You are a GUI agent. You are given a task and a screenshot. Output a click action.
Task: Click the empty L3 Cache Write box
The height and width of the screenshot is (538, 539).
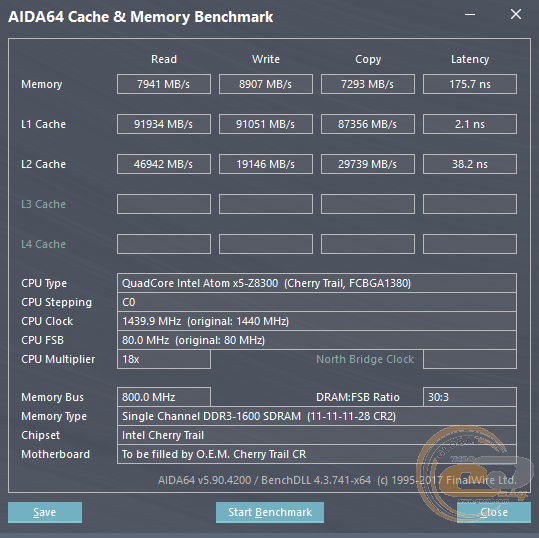coord(266,204)
